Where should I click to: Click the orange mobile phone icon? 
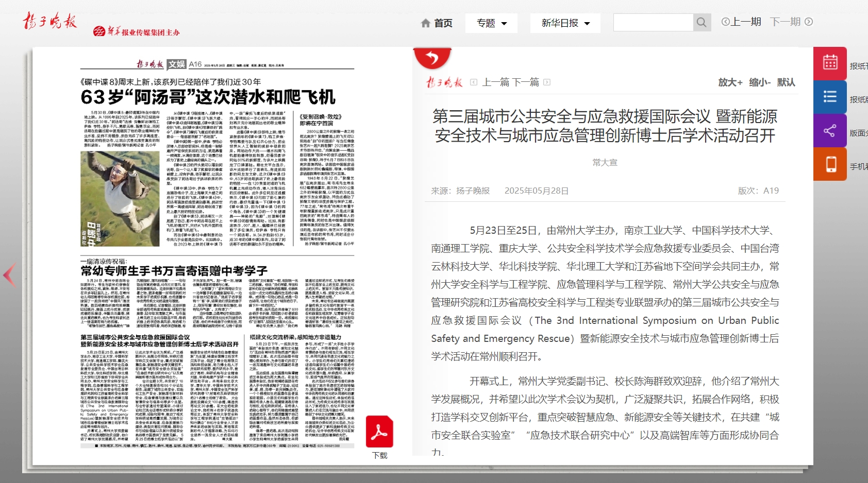(x=830, y=164)
